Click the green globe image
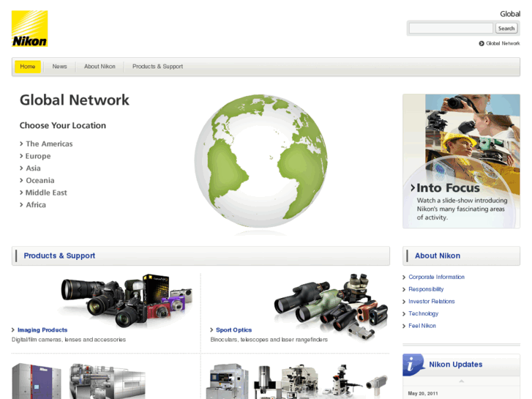The width and height of the screenshot is (532, 399). coord(261,161)
